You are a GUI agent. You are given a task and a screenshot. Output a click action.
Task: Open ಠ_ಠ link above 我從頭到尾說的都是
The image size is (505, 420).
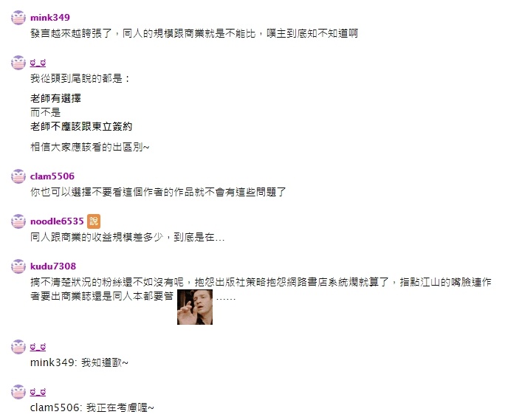click(38, 63)
